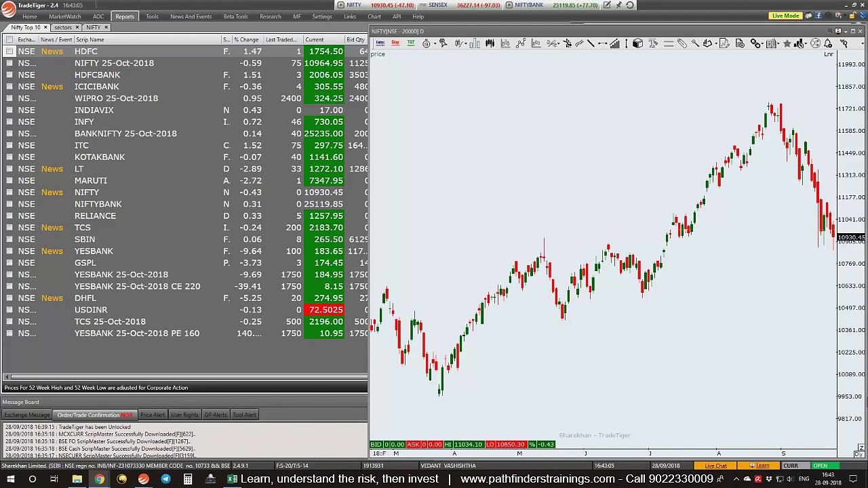Open Live Chat from the status bar
The width and height of the screenshot is (868, 488).
pos(715,466)
